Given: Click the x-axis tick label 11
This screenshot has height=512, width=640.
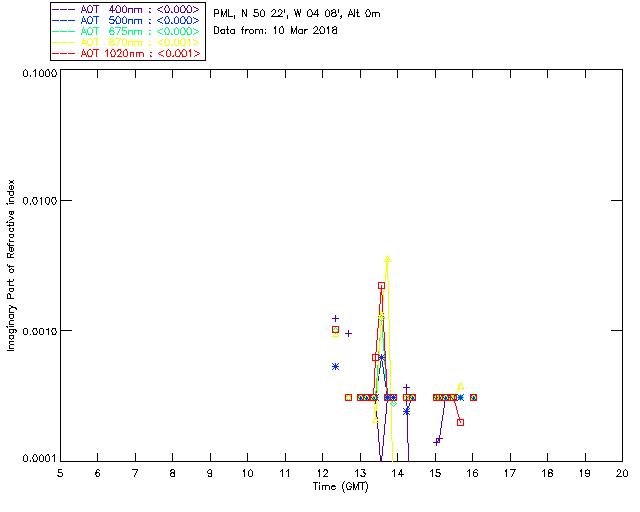Looking at the screenshot, I should click(x=285, y=473).
